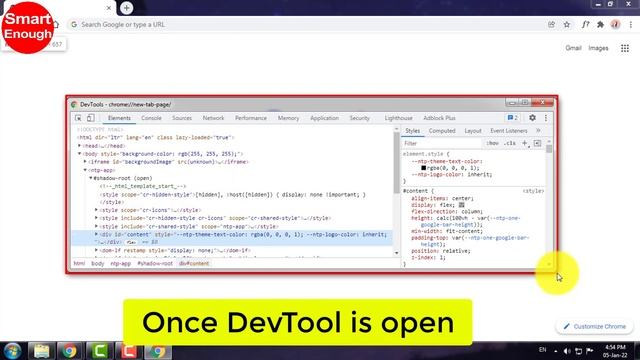The width and height of the screenshot is (640, 360).
Task: Switch to the Console tab
Action: (151, 118)
